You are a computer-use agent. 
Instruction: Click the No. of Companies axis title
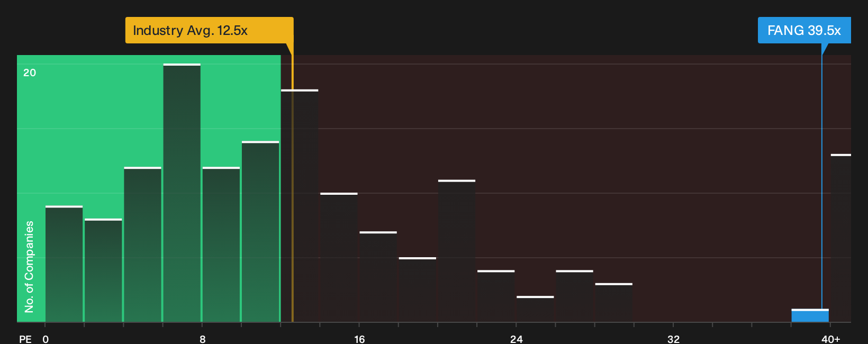29,267
